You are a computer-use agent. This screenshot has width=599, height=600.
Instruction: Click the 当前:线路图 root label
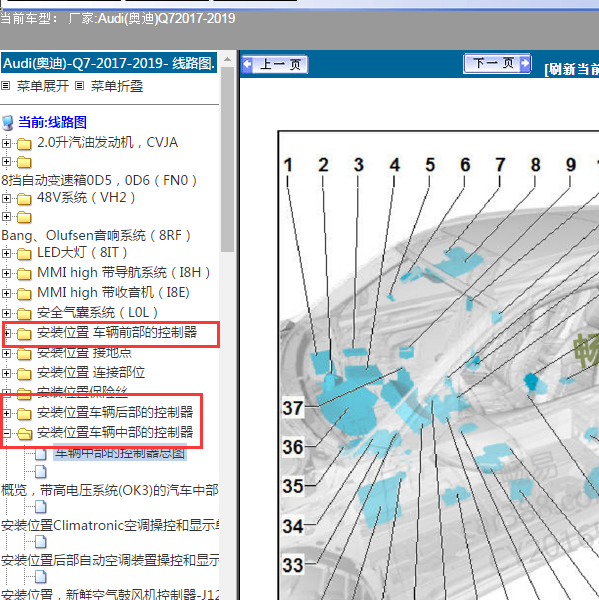(52, 122)
